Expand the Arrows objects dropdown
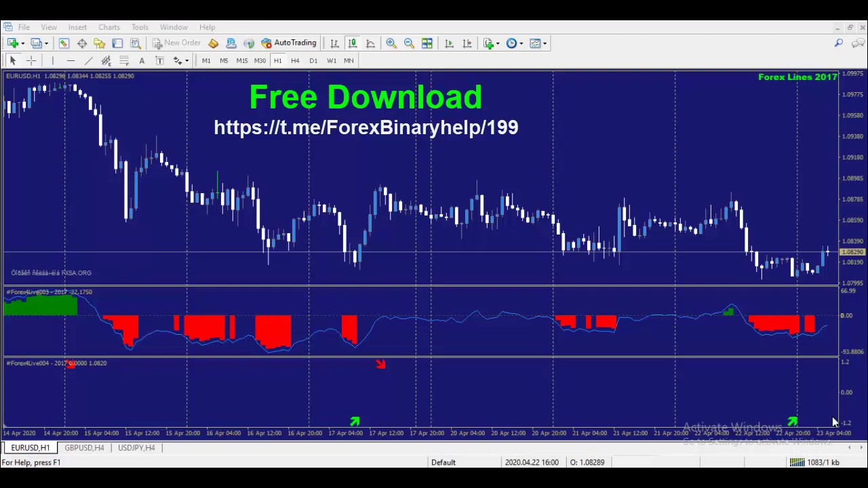The height and width of the screenshot is (488, 868). pos(180,61)
